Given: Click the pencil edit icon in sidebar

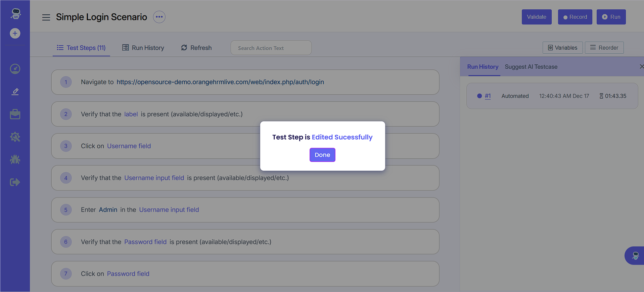Looking at the screenshot, I should coord(15,92).
